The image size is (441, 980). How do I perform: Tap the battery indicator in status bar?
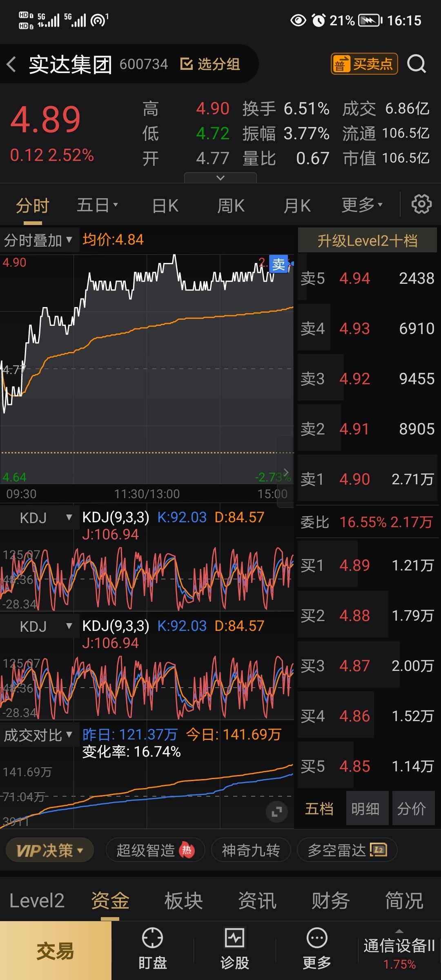coord(370,20)
